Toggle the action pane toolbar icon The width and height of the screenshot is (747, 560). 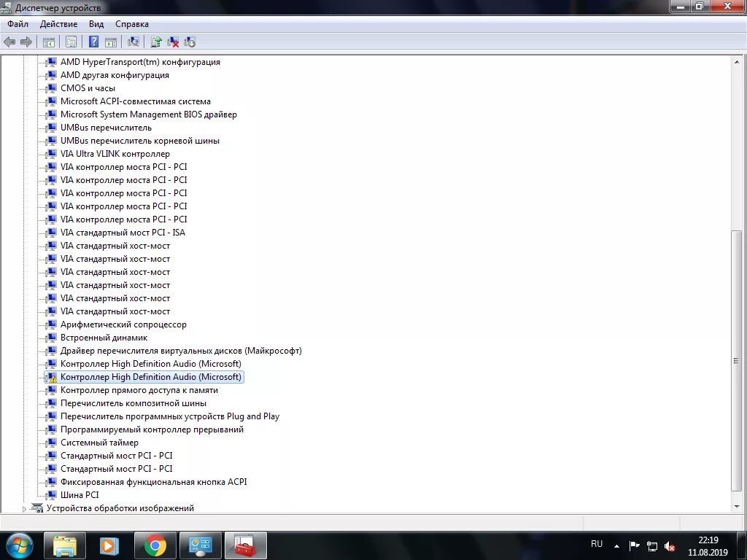111,42
